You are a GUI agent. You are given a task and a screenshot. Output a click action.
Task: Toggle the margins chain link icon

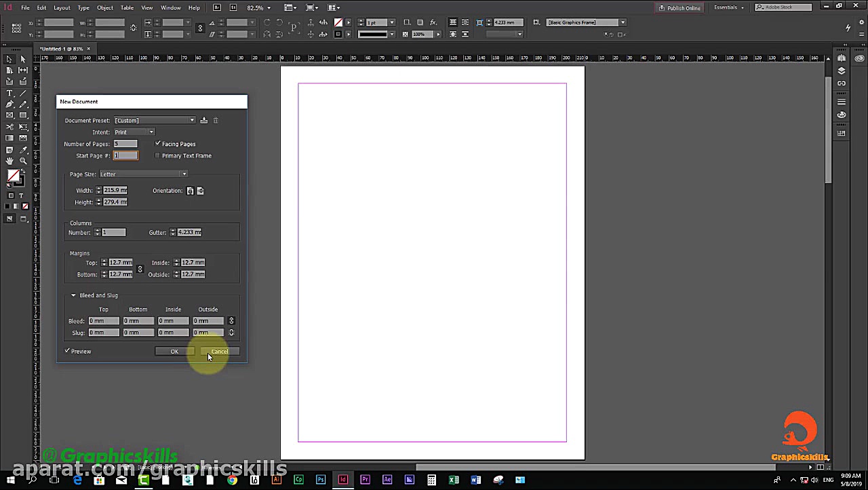coord(140,269)
